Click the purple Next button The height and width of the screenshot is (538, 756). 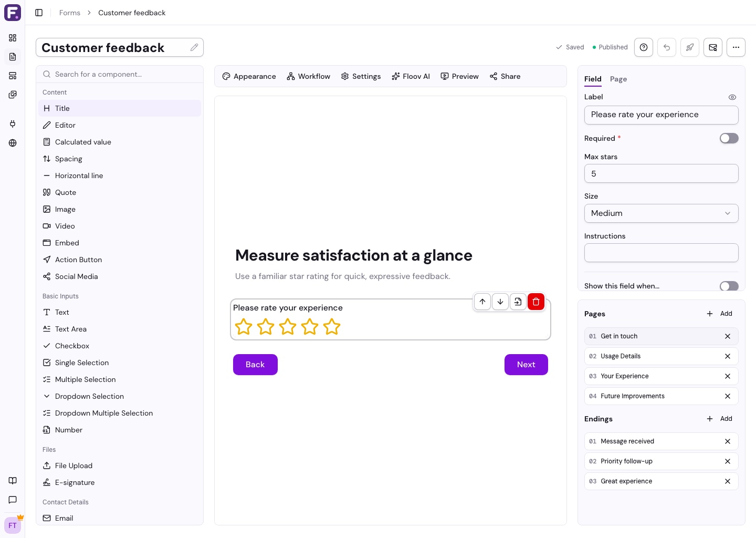coord(526,365)
